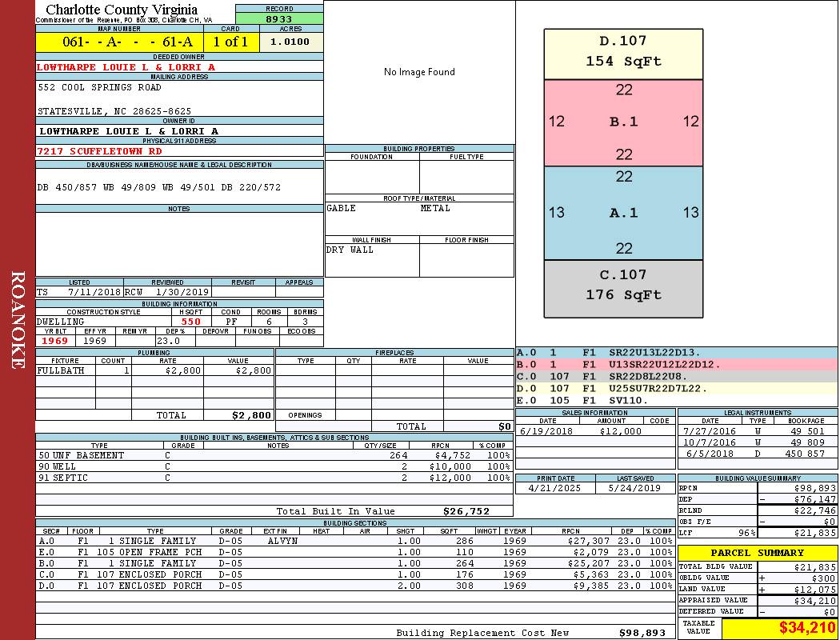Screen dimensions: 840x640
Task: Select physical address 7217 SCUFFLETOWN RD
Action: [99, 151]
